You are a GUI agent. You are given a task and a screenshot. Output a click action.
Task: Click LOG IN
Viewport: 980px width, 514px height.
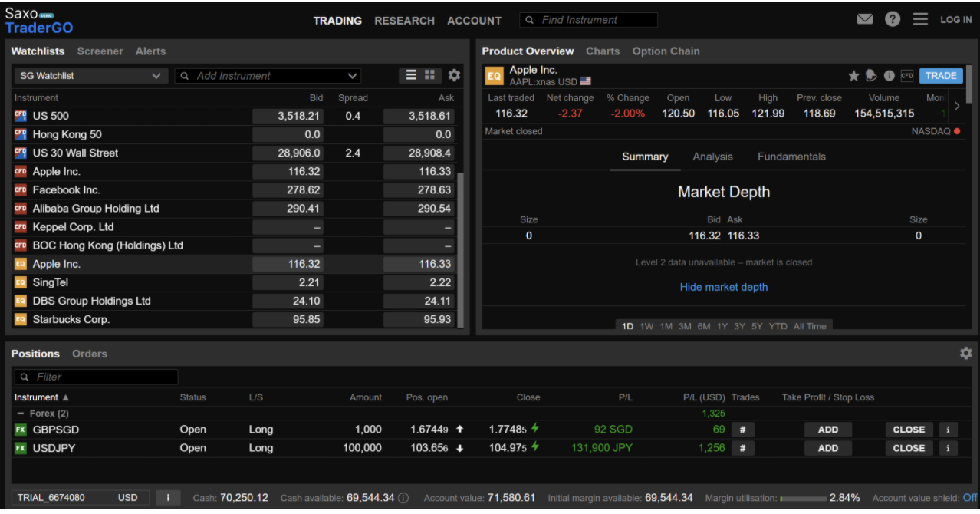coord(956,20)
